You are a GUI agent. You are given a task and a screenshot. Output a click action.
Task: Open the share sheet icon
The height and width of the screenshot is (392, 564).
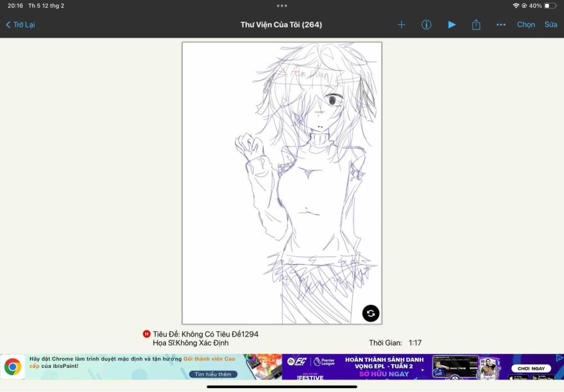click(476, 24)
